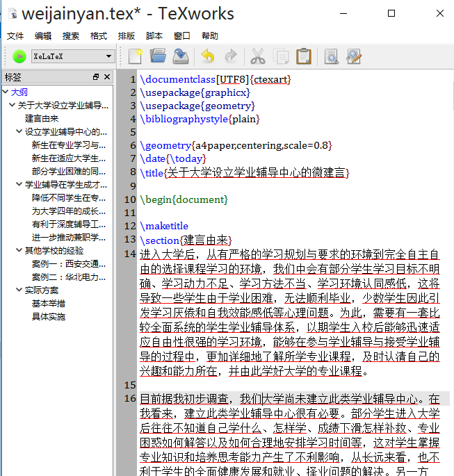Select the 新生在适应大学生 outline entry
Viewport: 454px width, 476px height.
click(69, 158)
